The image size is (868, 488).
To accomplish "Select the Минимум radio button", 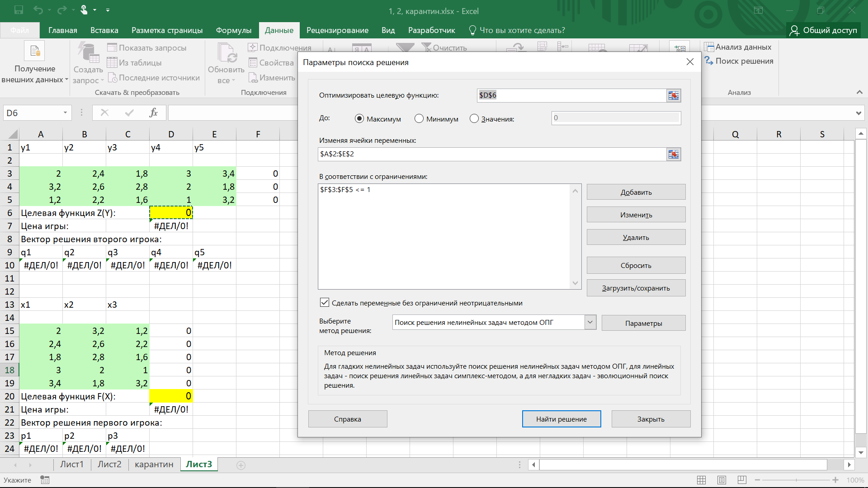I will [x=419, y=119].
